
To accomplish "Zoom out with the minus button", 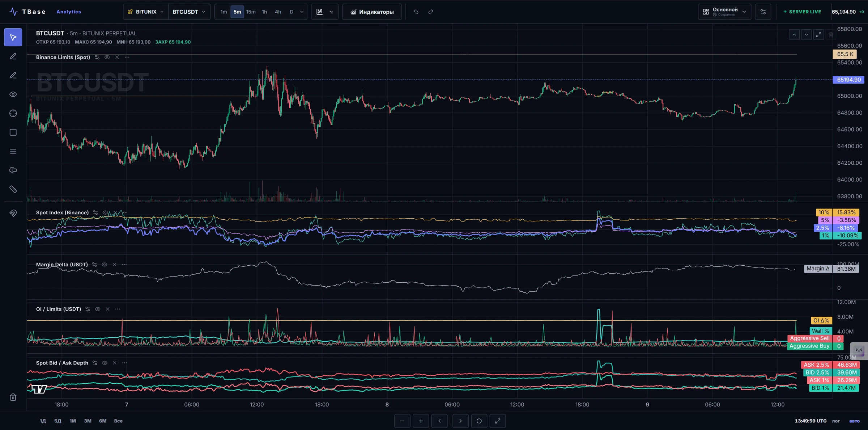I will (x=402, y=421).
